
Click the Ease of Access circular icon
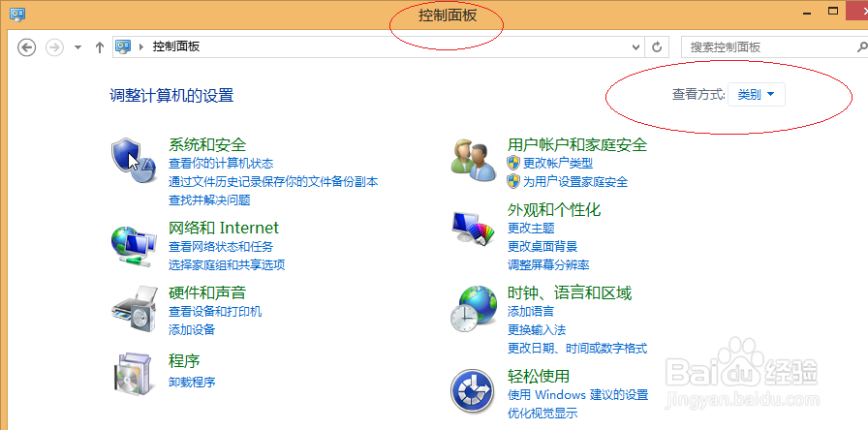[x=472, y=390]
